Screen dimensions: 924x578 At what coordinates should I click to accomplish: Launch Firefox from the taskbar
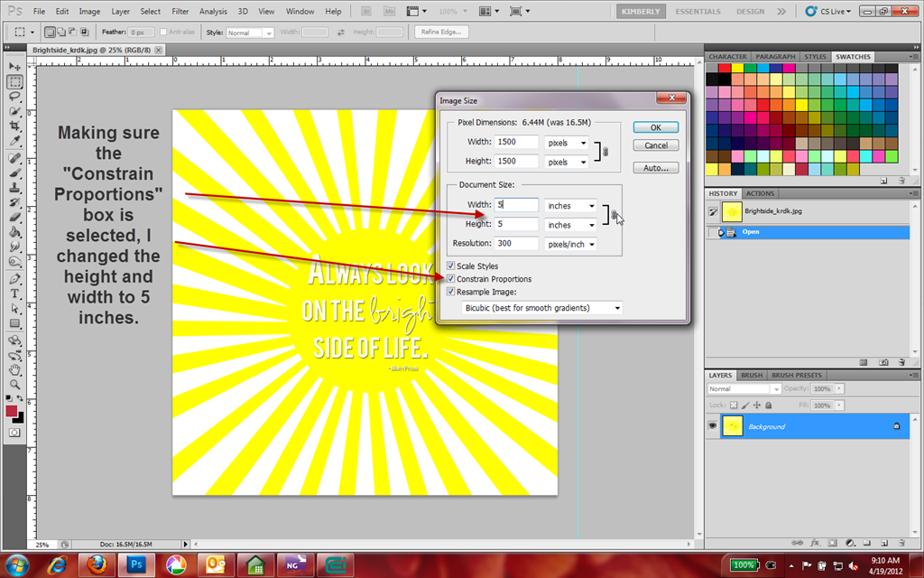[98, 565]
